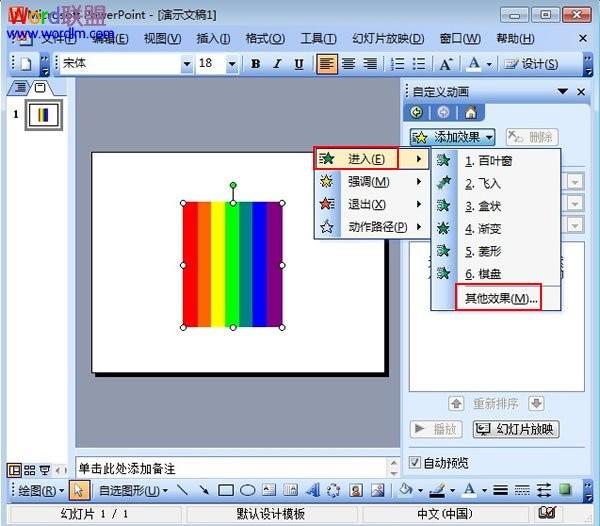Image resolution: width=600 pixels, height=526 pixels.
Task: Insert a vertical text box
Action: 290,490
